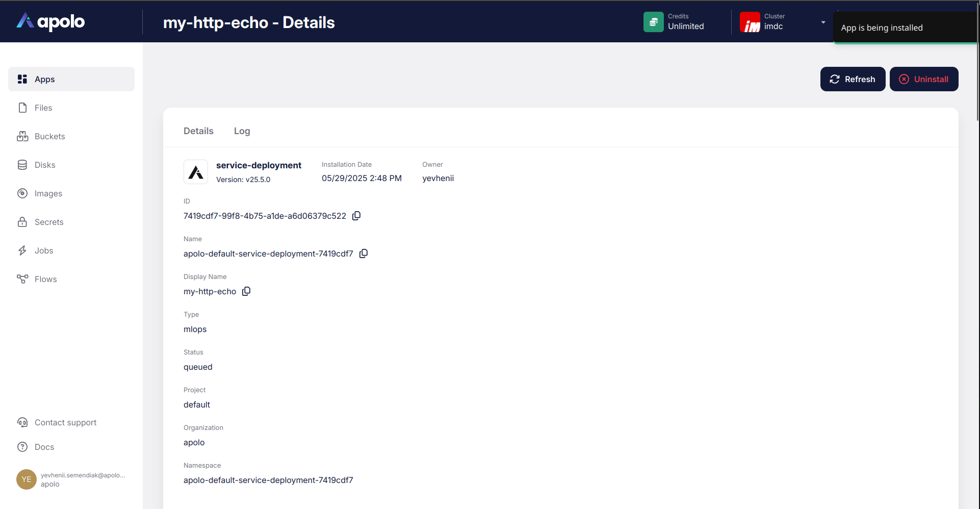Click the apolo logo in header
This screenshot has width=980, height=509.
pos(50,21)
